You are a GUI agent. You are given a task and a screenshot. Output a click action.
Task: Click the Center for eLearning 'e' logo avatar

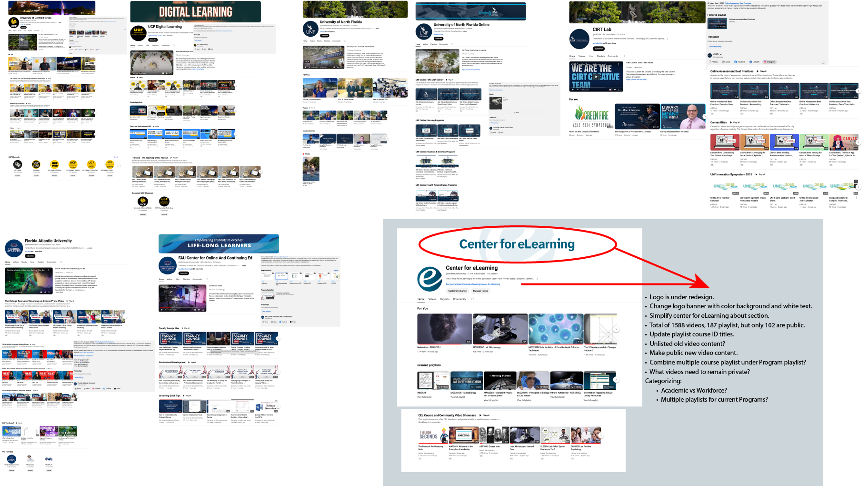pos(430,279)
